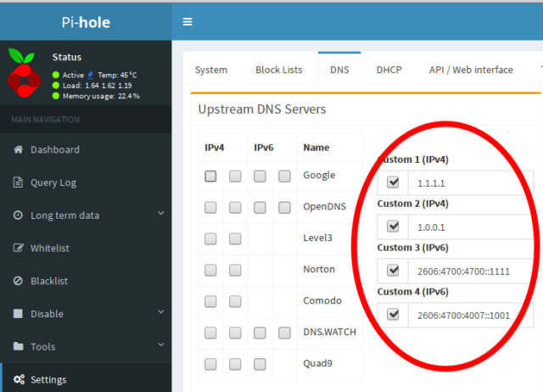Switch to the DHCP tab
The height and width of the screenshot is (392, 543).
pos(389,70)
